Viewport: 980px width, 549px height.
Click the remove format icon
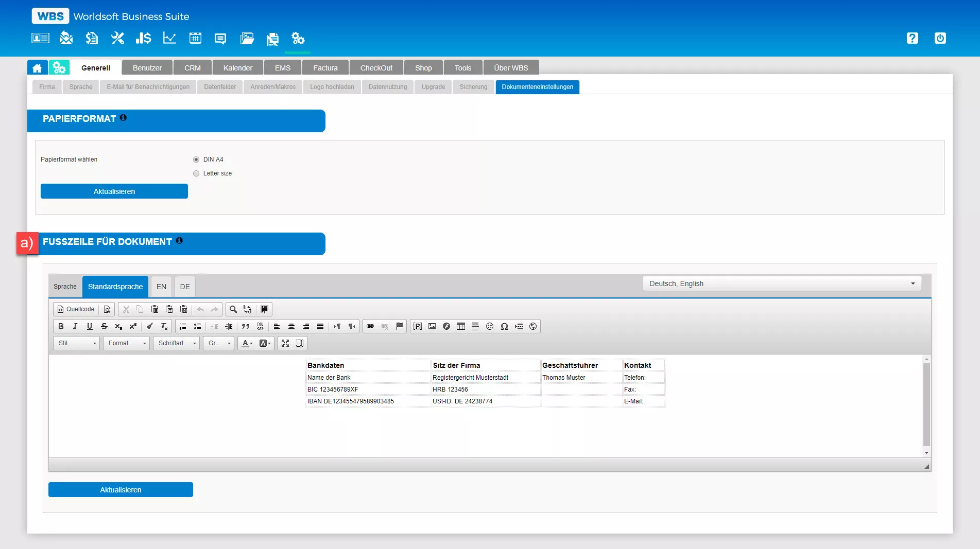pyautogui.click(x=164, y=326)
